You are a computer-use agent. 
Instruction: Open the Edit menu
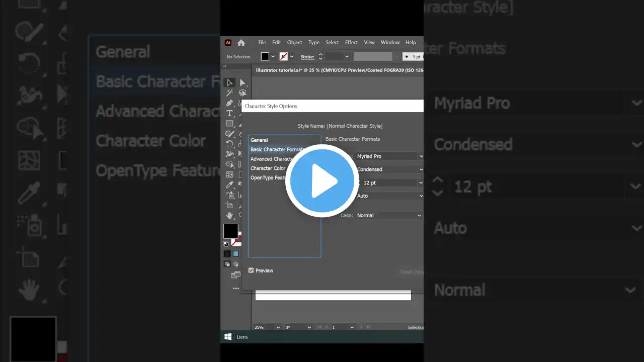[277, 43]
